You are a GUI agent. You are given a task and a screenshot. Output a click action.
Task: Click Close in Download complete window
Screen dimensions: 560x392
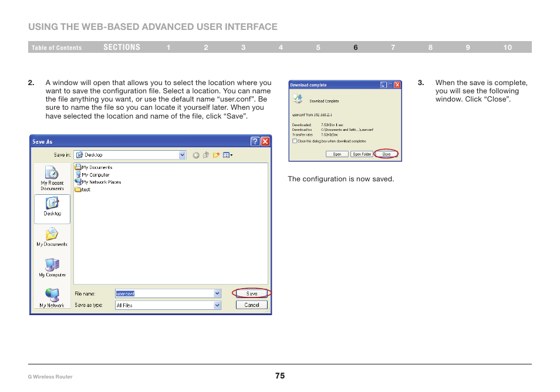pyautogui.click(x=386, y=154)
